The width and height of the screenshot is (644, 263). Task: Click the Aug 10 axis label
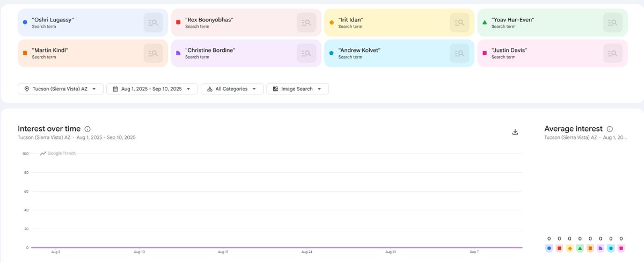click(138, 252)
